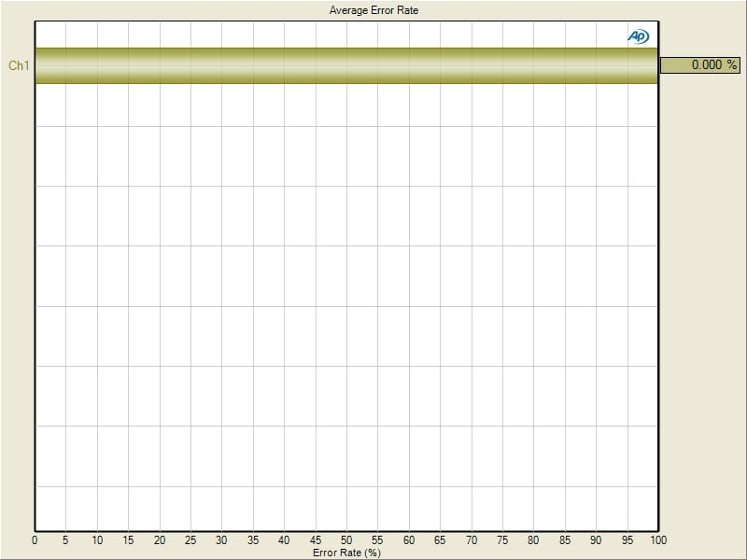Image resolution: width=747 pixels, height=560 pixels.
Task: Click the 20 tick label on the axis
Action: point(160,539)
